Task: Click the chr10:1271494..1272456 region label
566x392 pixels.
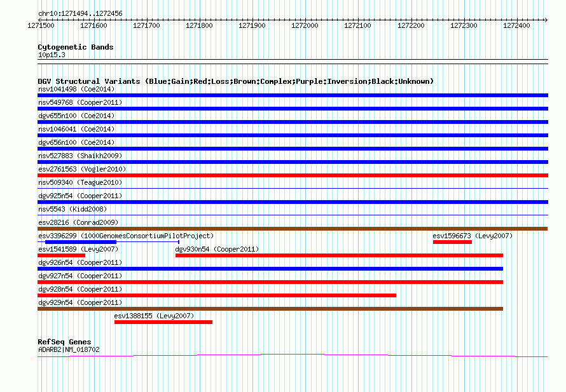Action: click(80, 13)
